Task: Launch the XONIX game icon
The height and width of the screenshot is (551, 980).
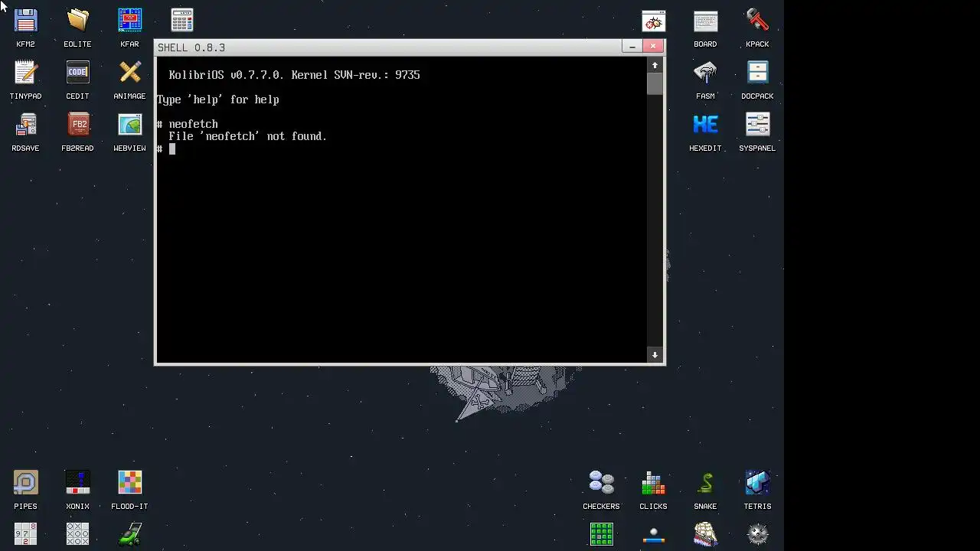Action: click(77, 483)
